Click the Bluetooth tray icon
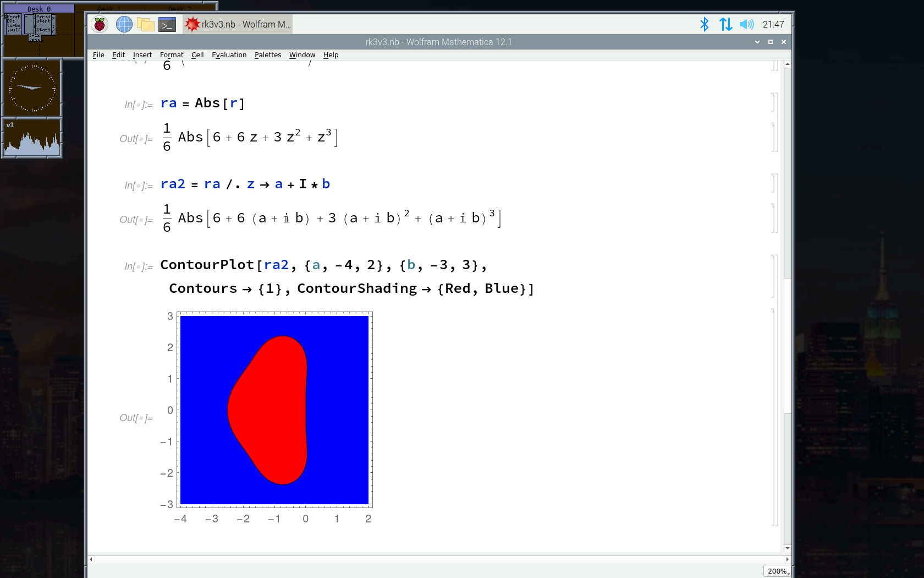This screenshot has width=924, height=578. [704, 24]
